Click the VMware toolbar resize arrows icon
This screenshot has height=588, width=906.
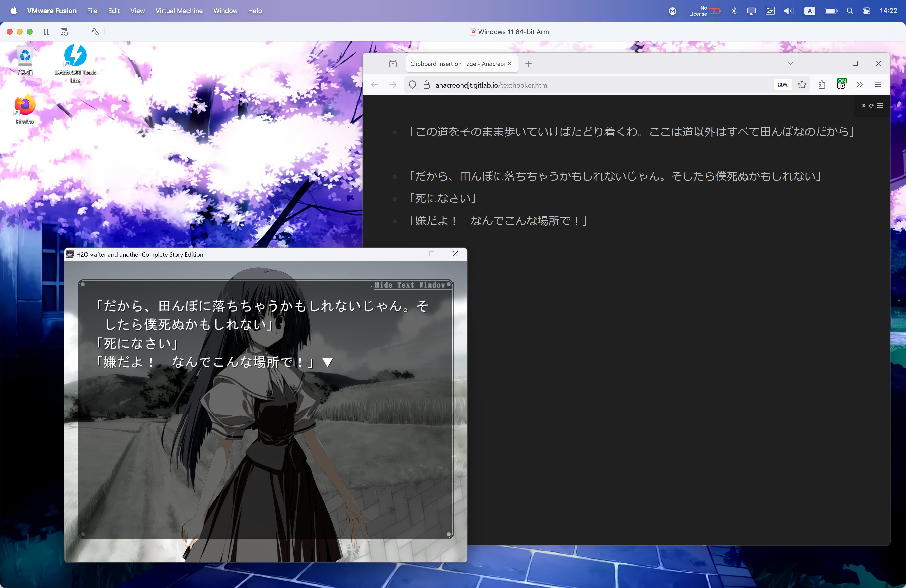[x=113, y=32]
